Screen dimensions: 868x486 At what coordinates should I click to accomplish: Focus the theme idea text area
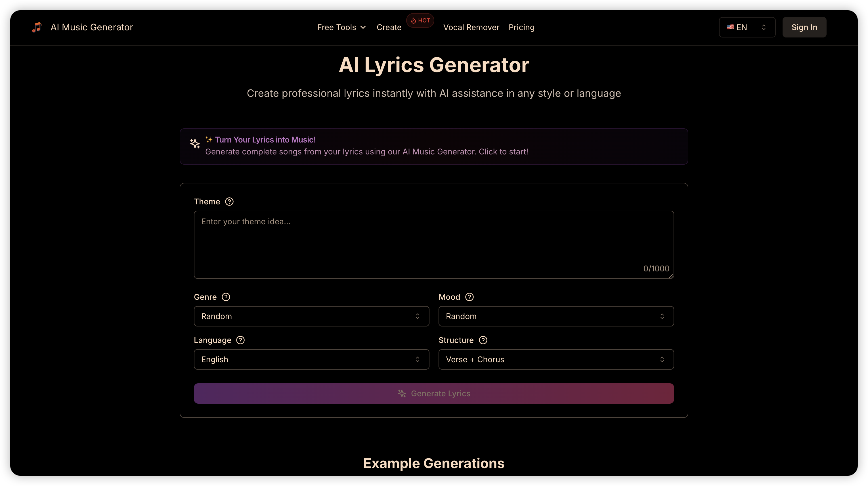(433, 244)
